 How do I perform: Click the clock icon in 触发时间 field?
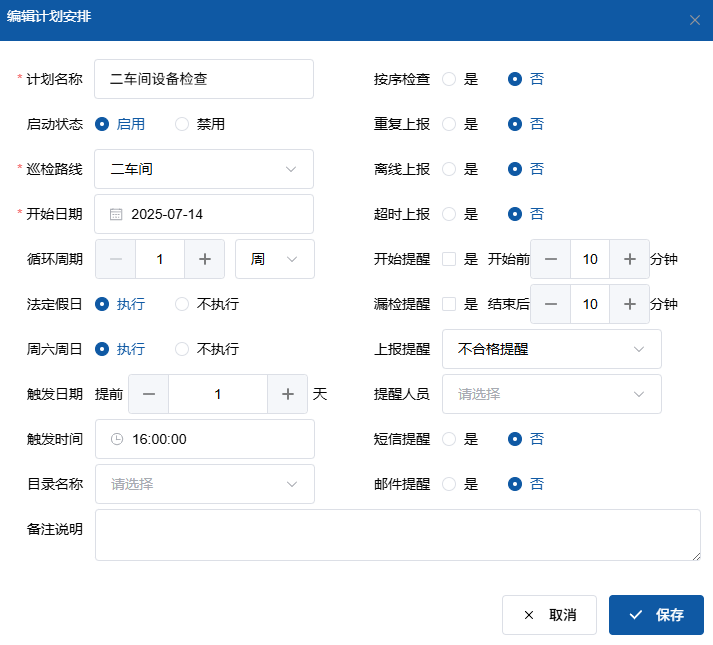(116, 439)
